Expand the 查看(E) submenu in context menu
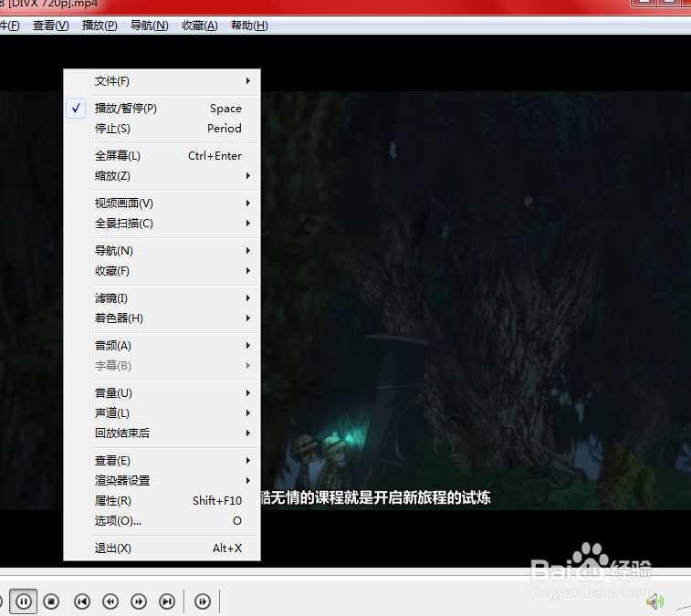This screenshot has height=616, width=691. (x=162, y=461)
